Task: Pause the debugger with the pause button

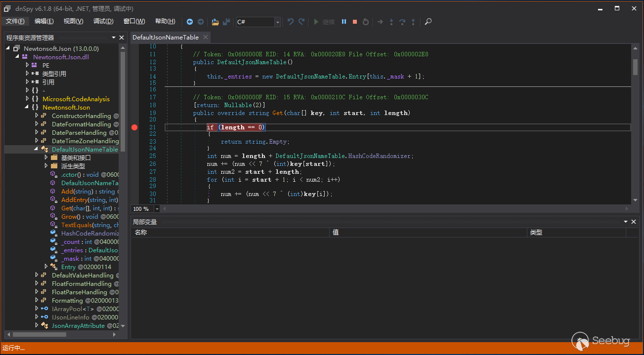Action: (344, 22)
